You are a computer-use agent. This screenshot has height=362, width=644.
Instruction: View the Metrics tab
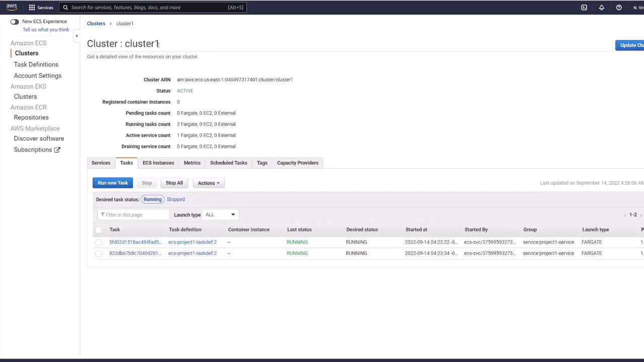[192, 163]
